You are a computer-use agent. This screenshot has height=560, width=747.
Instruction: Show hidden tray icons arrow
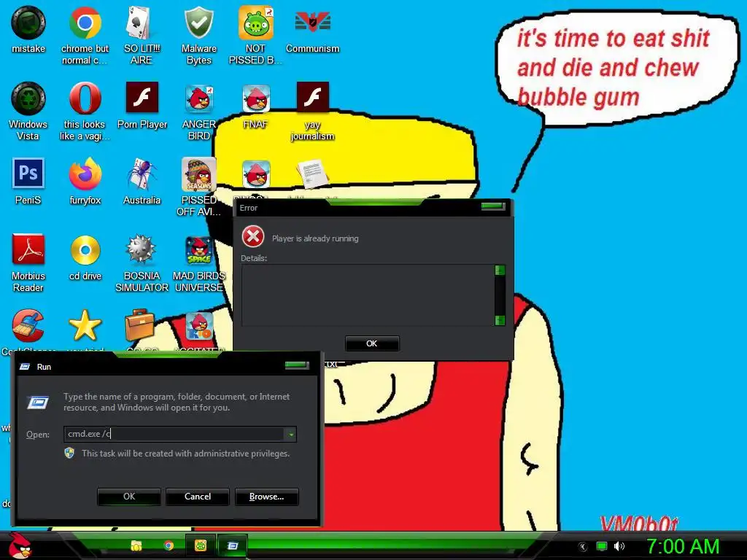[582, 547]
